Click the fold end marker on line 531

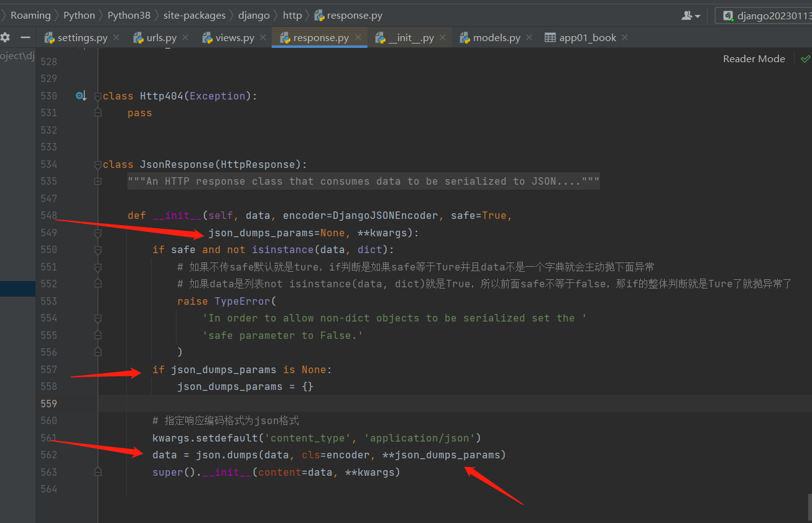coord(98,113)
